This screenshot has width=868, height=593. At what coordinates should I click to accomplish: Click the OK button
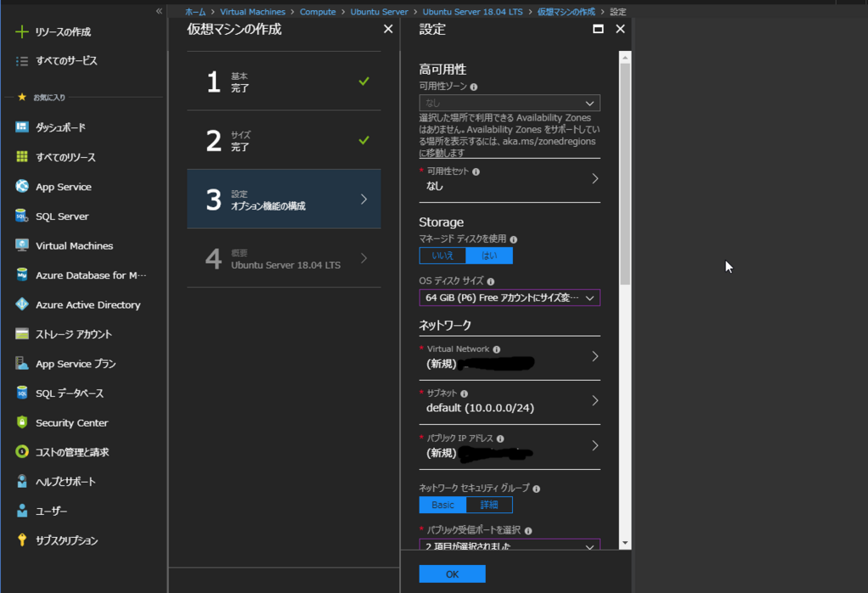pos(453,574)
